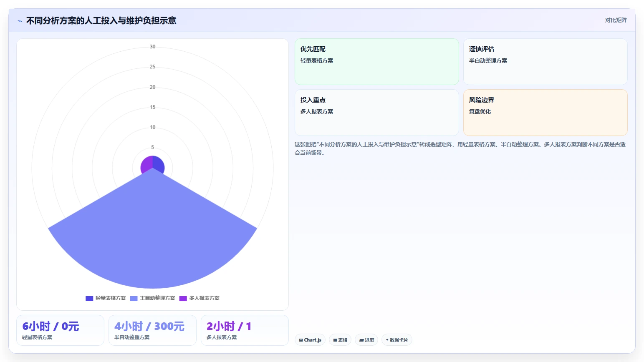Click 轻量表格方案 caption under 6小时 / 0元

(x=37, y=337)
